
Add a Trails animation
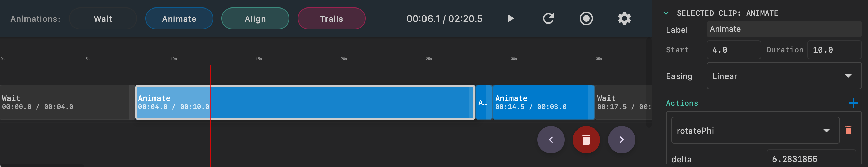pyautogui.click(x=331, y=19)
